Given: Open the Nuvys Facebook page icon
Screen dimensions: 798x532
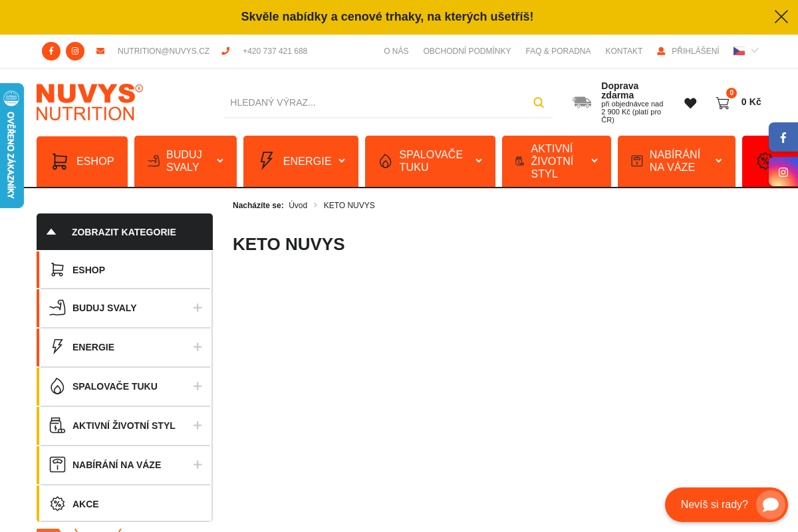Looking at the screenshot, I should pos(51,51).
